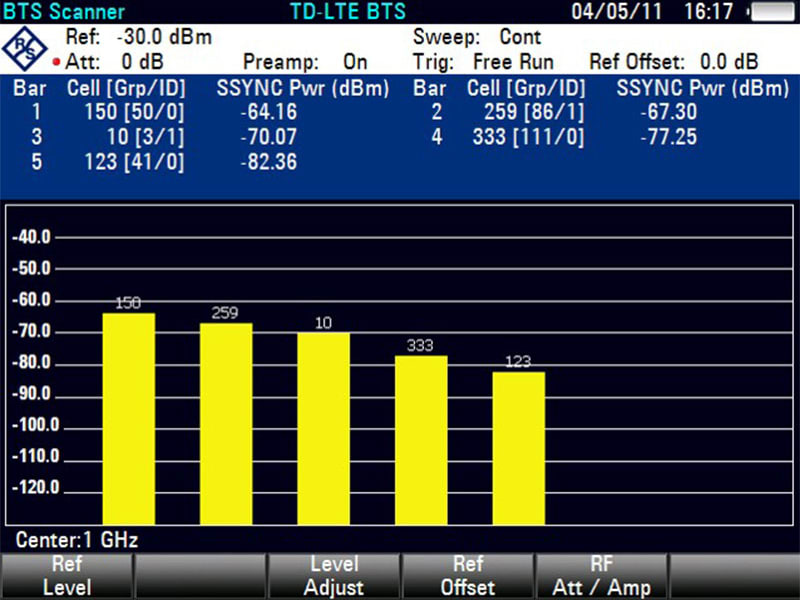Click the Rohde & Schwarz logo icon

tap(24, 49)
